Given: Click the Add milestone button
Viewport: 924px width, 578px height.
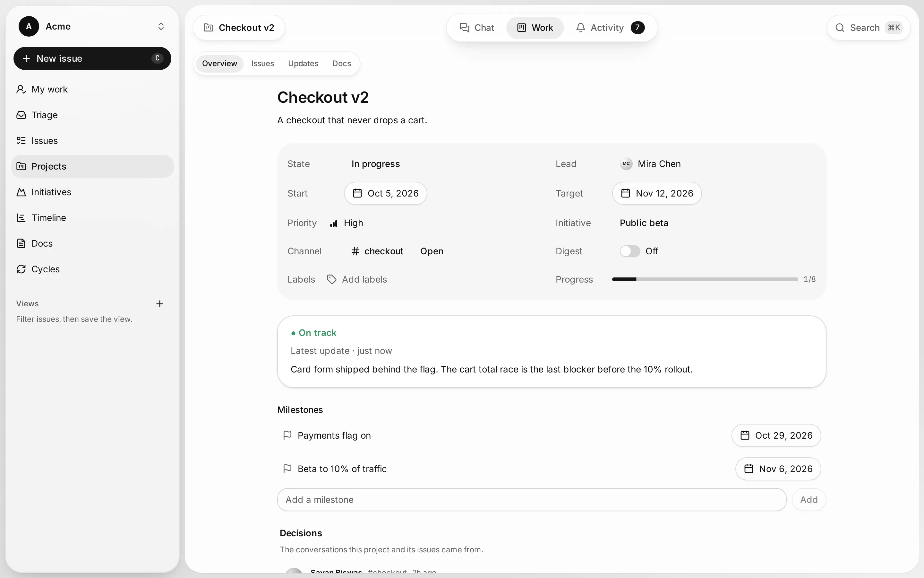Looking at the screenshot, I should [x=809, y=500].
